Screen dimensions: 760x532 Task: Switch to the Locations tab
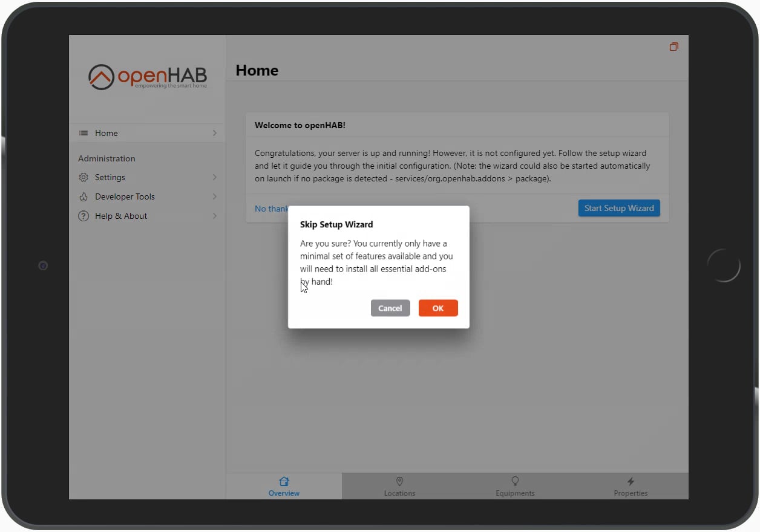pyautogui.click(x=399, y=486)
